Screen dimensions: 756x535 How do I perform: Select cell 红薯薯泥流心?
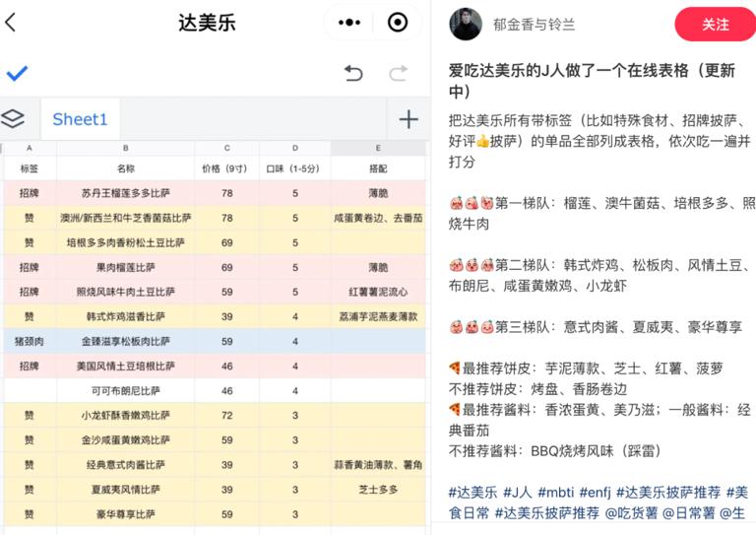[378, 292]
